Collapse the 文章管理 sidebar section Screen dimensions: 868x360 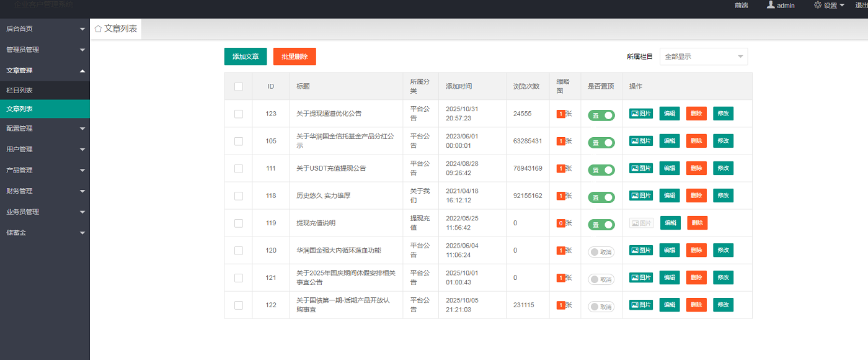click(x=45, y=70)
